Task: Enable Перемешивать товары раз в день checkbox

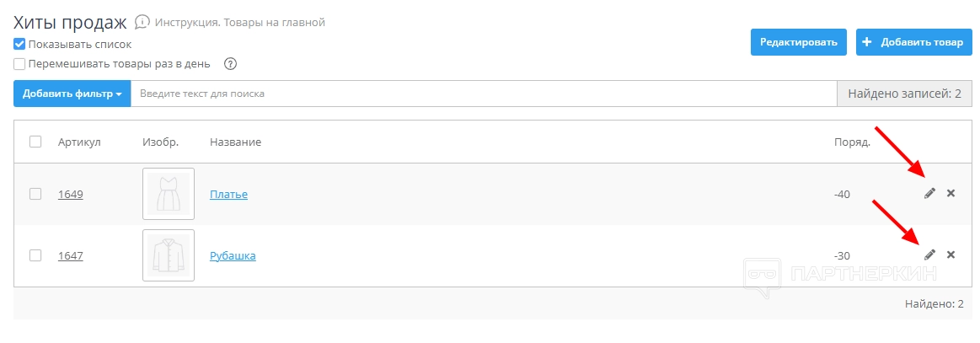Action: tap(19, 63)
